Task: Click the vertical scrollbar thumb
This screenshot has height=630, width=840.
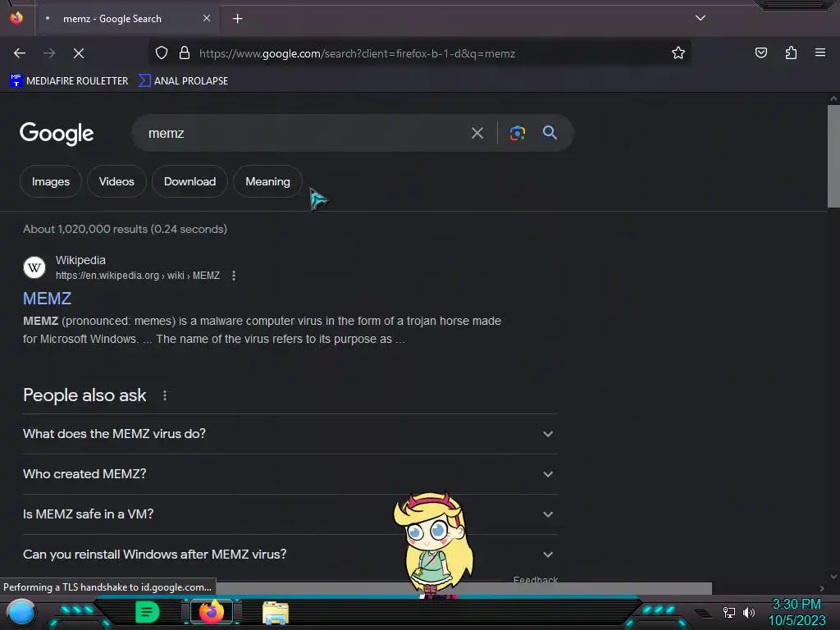Action: tap(833, 156)
